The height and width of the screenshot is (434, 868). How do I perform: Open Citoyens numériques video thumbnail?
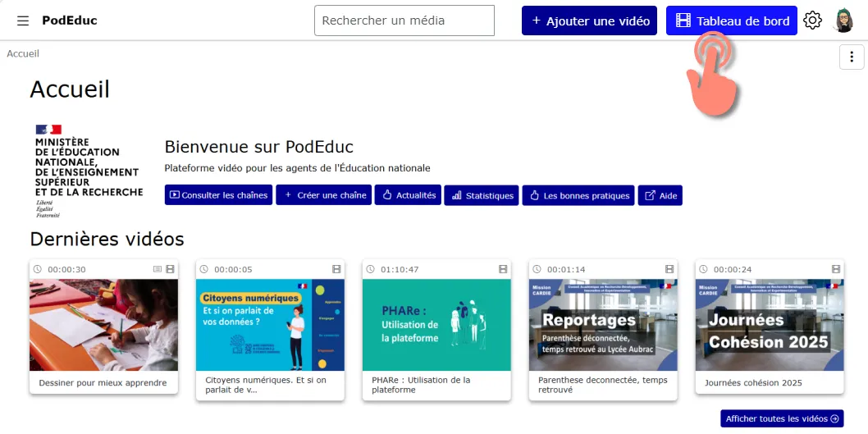270,325
